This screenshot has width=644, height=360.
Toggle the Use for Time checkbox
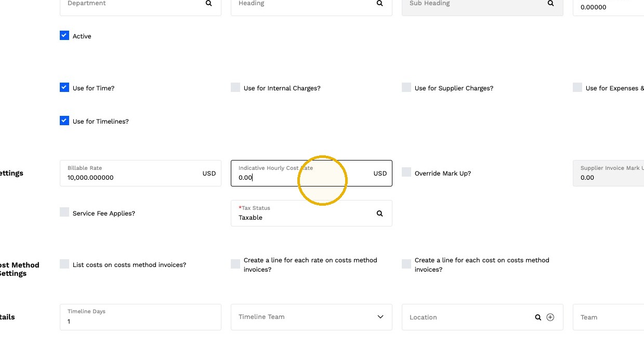click(x=64, y=87)
